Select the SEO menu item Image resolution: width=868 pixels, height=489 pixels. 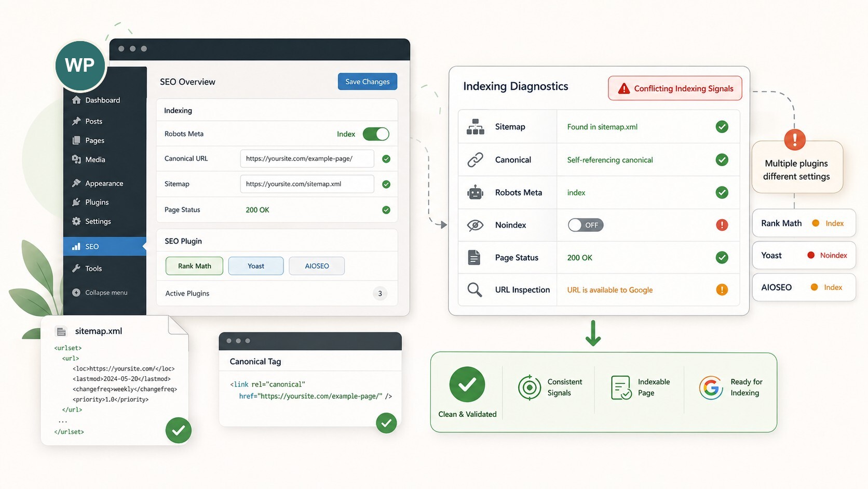pos(105,246)
